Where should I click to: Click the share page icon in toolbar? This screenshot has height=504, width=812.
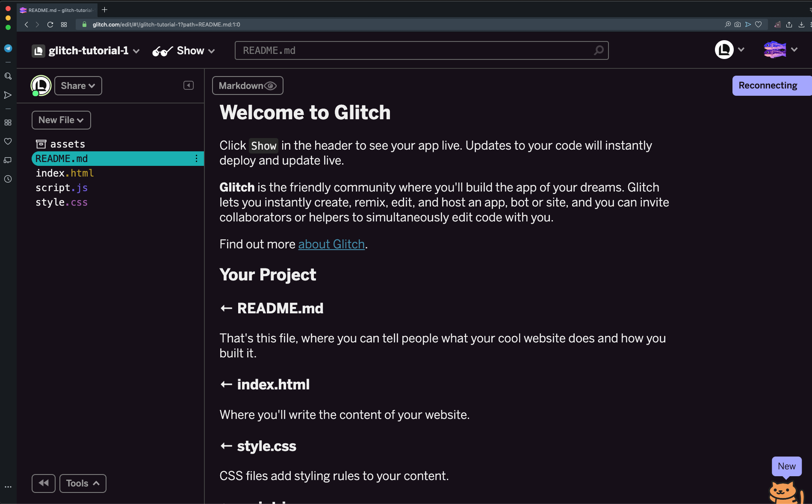[789, 24]
